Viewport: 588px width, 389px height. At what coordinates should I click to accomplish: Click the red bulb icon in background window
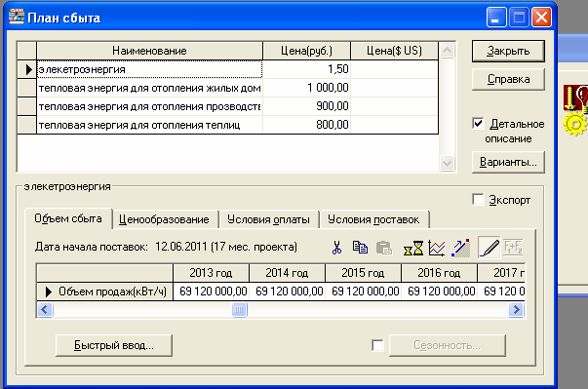point(575,97)
